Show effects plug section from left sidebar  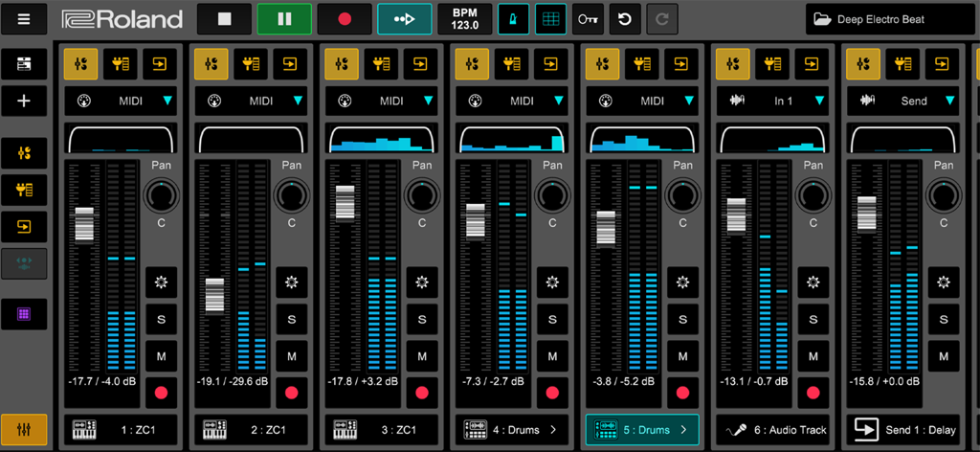pyautogui.click(x=24, y=190)
